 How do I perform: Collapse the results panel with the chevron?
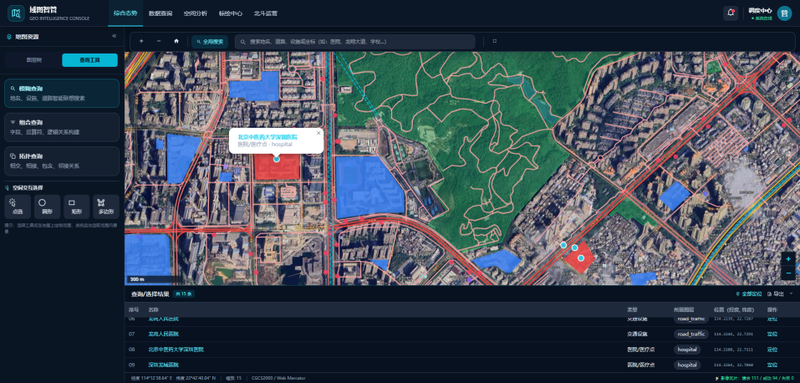791,294
